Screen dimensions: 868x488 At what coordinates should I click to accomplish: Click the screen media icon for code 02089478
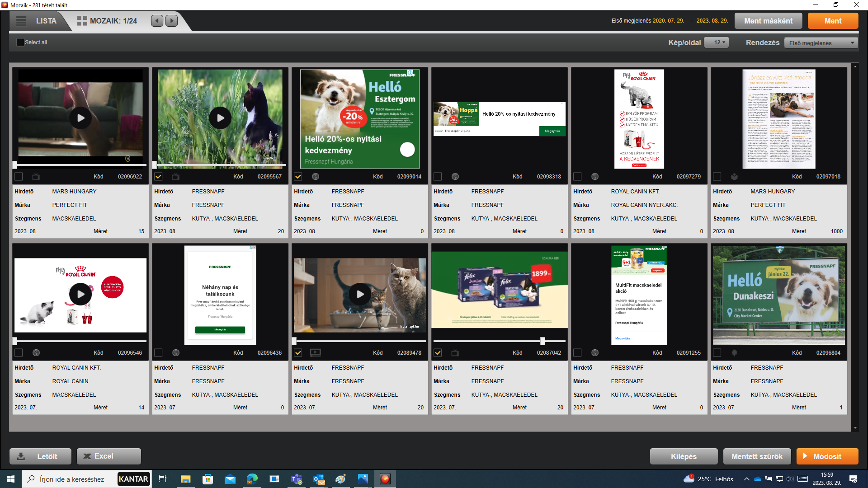[x=316, y=353]
